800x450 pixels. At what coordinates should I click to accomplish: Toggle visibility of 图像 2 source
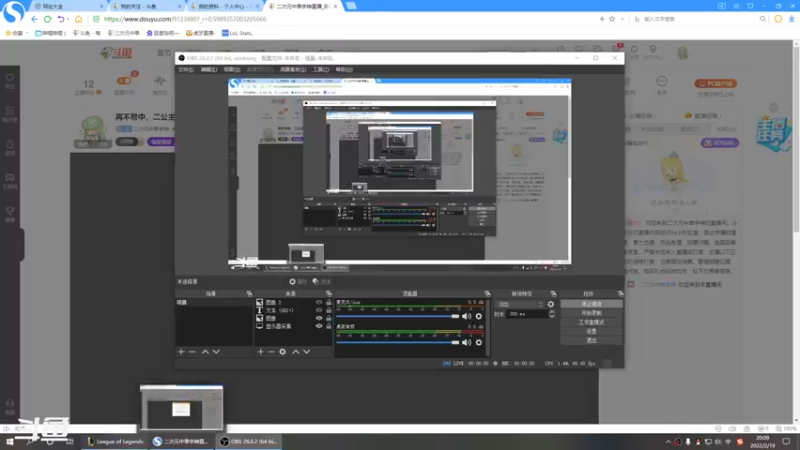[319, 303]
